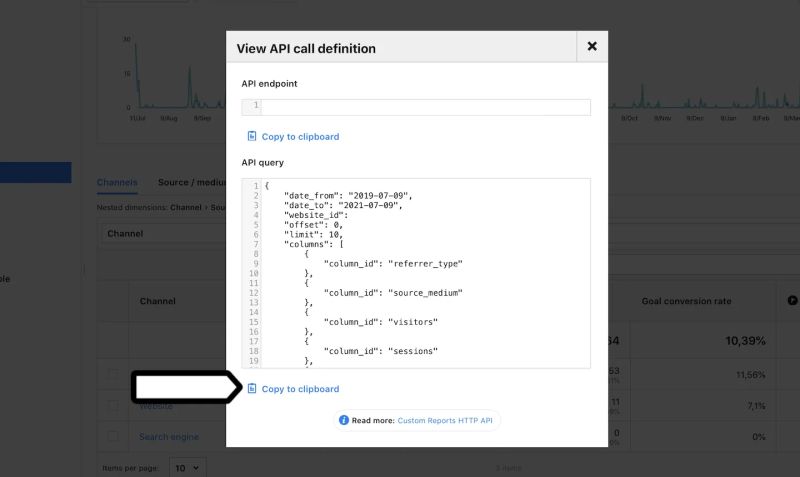Screen dimensions: 800x477
Task: Copy API endpoint to clipboard
Action: 293,136
